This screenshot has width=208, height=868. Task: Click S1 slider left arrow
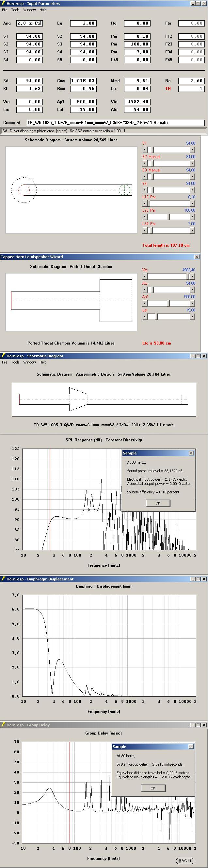(x=145, y=150)
